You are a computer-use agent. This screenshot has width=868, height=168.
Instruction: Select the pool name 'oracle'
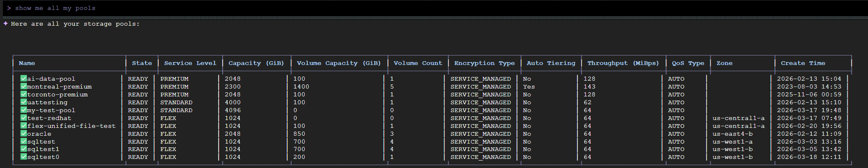(x=39, y=134)
